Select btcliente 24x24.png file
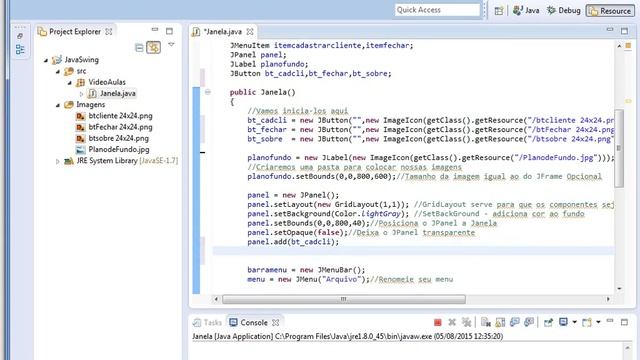Image resolution: width=640 pixels, height=360 pixels. (120, 116)
